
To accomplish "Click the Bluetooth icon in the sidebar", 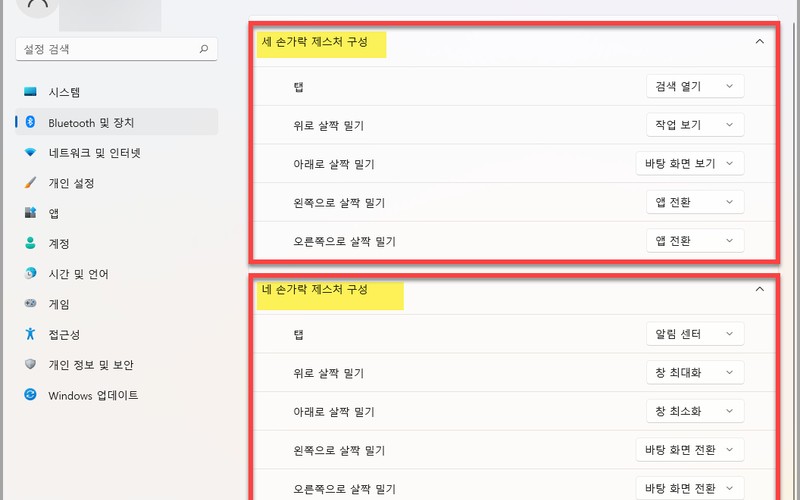I will 30,122.
